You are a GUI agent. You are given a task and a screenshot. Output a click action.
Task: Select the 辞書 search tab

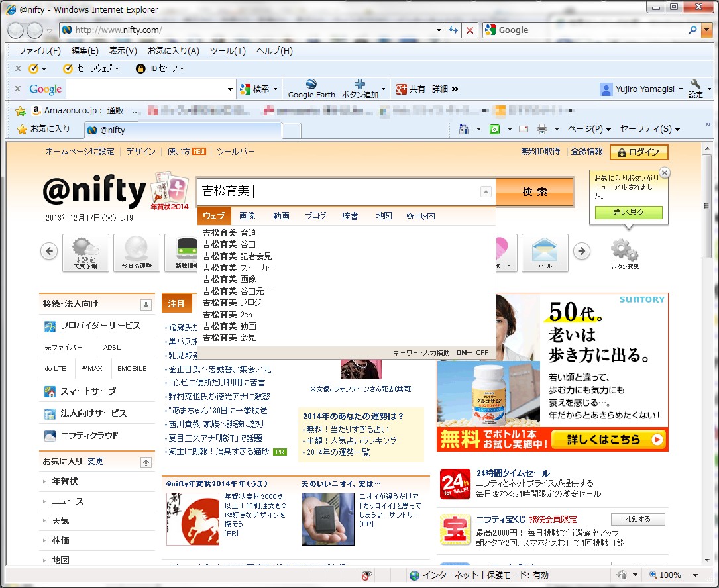[350, 215]
